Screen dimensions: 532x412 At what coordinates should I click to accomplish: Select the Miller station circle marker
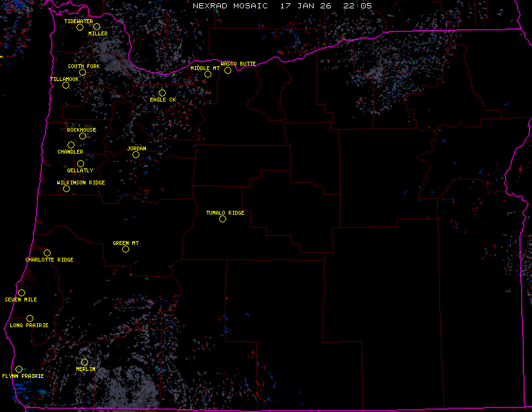pos(97,27)
